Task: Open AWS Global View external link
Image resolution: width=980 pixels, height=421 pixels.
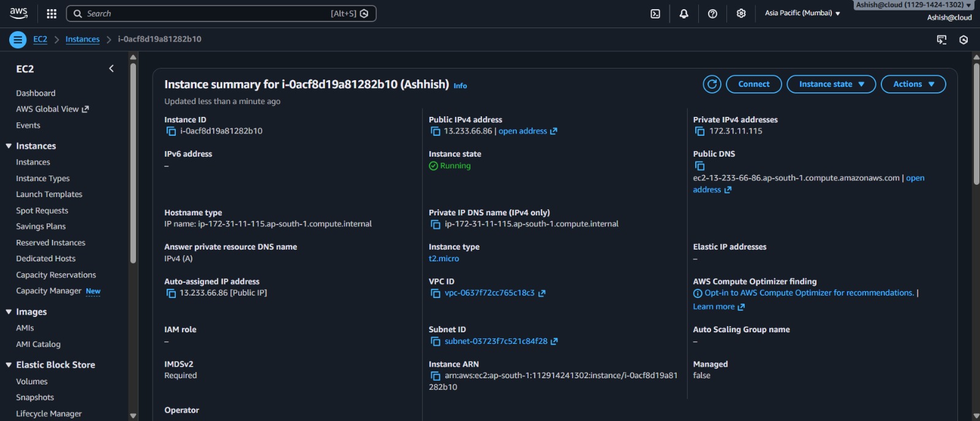Action: 52,109
